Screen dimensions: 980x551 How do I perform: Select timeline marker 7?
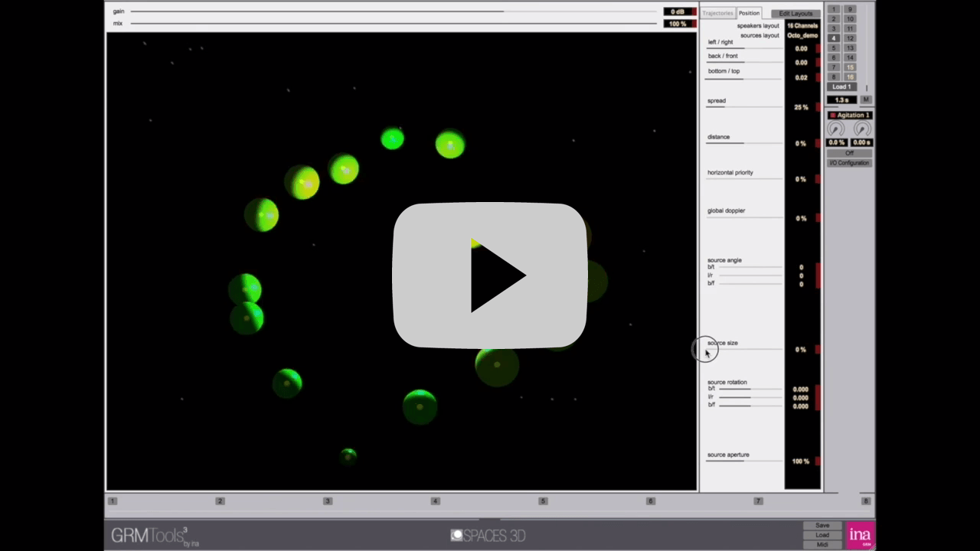(758, 501)
